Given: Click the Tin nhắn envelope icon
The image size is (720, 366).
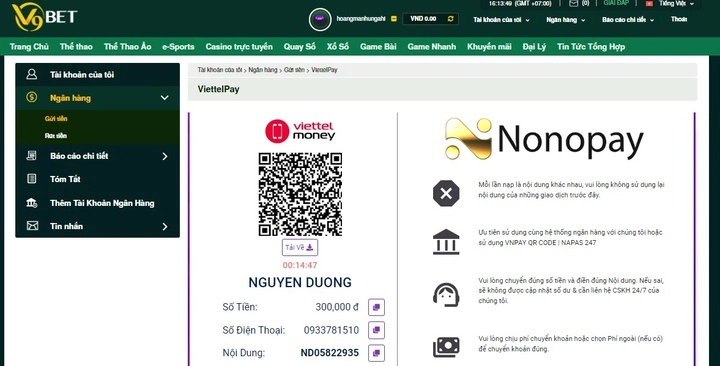Looking at the screenshot, I should coord(32,225).
